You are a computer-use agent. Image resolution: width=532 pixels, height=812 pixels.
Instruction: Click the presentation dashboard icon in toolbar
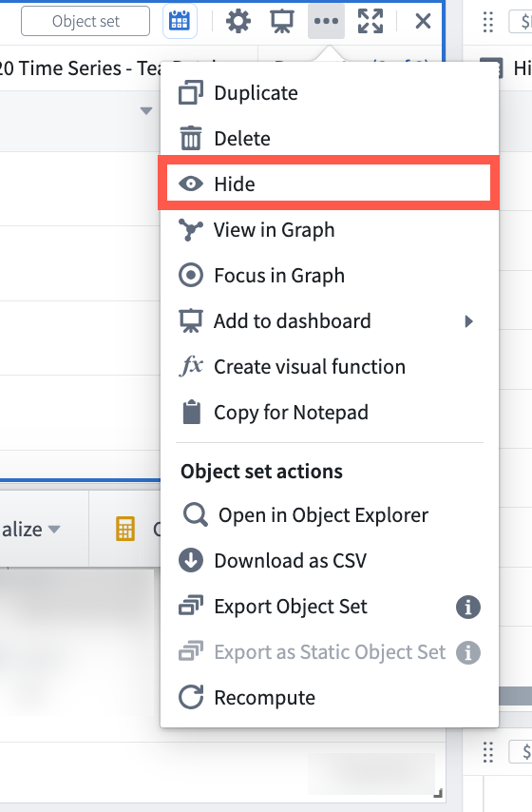282,21
